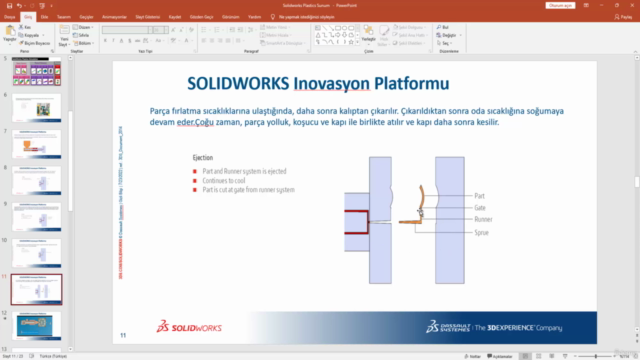Image resolution: width=640 pixels, height=360 pixels.
Task: Open the Dosya menu tab
Action: [x=9, y=17]
